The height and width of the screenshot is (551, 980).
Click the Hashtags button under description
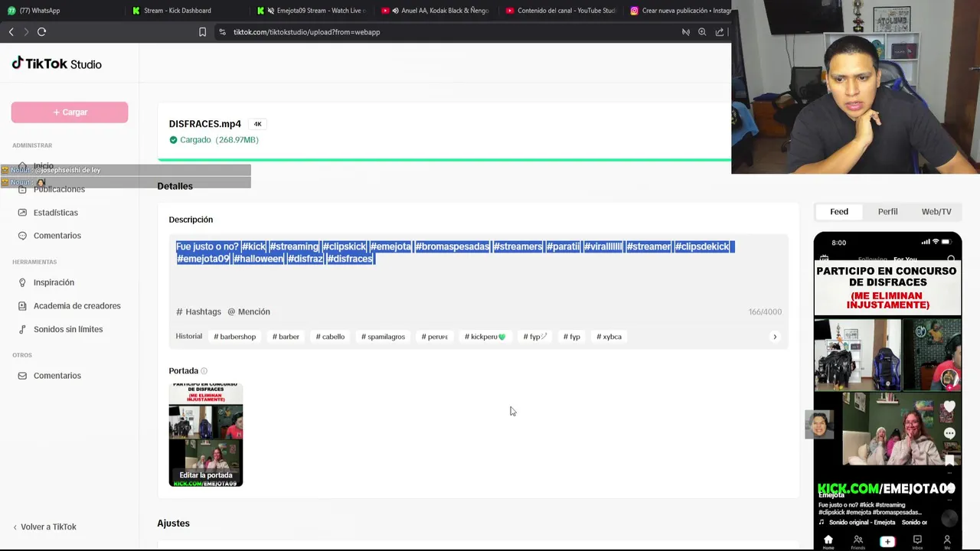(x=198, y=312)
